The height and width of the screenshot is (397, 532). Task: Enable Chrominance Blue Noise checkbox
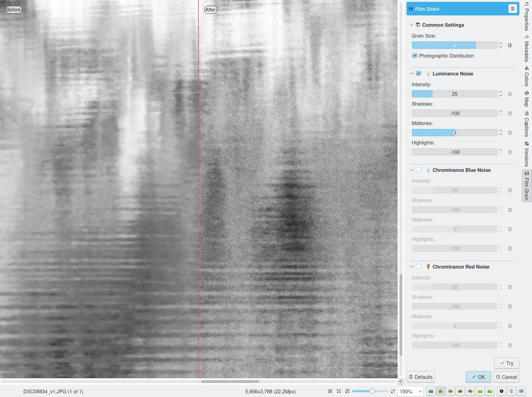coord(418,170)
